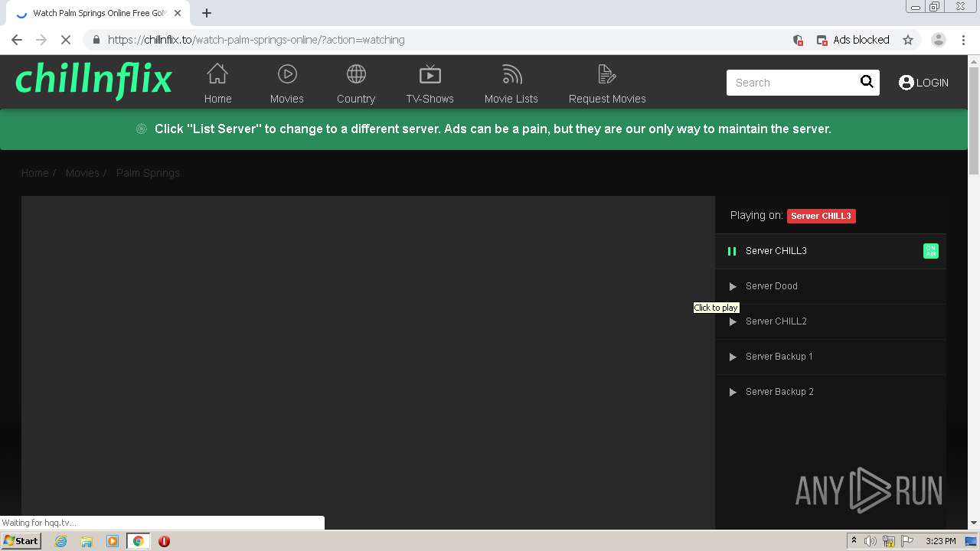The image size is (980, 551).
Task: Click the green List Server notice banner
Action: [484, 129]
